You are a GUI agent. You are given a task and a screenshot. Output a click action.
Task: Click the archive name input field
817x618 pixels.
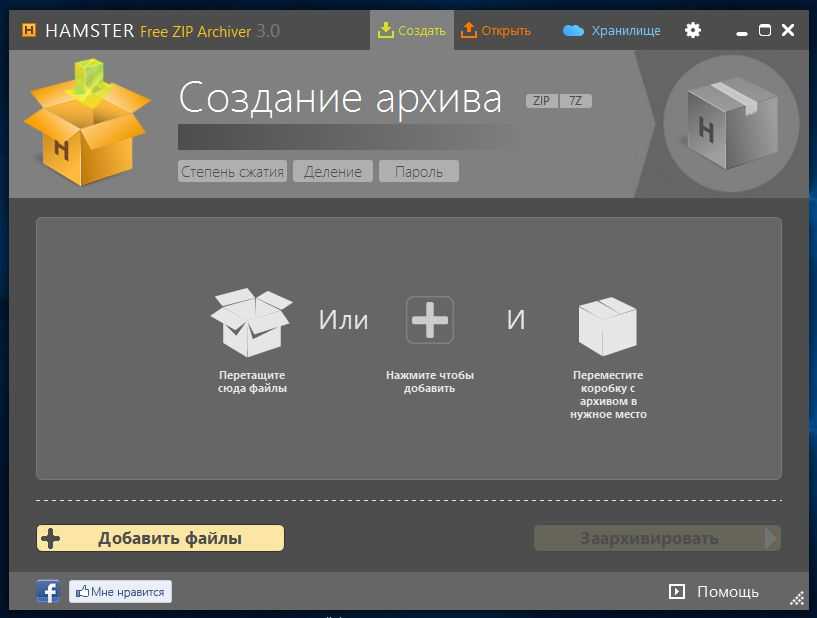click(345, 137)
